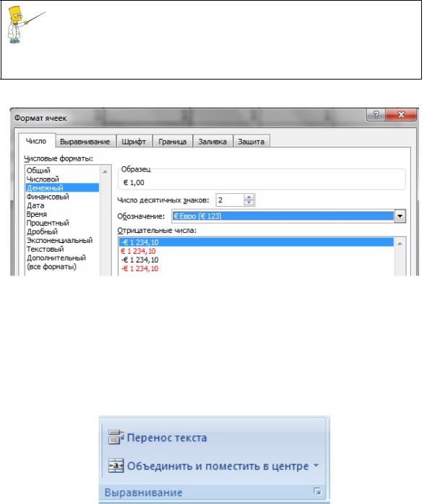Enable Перенос текста wrap text

(167, 437)
